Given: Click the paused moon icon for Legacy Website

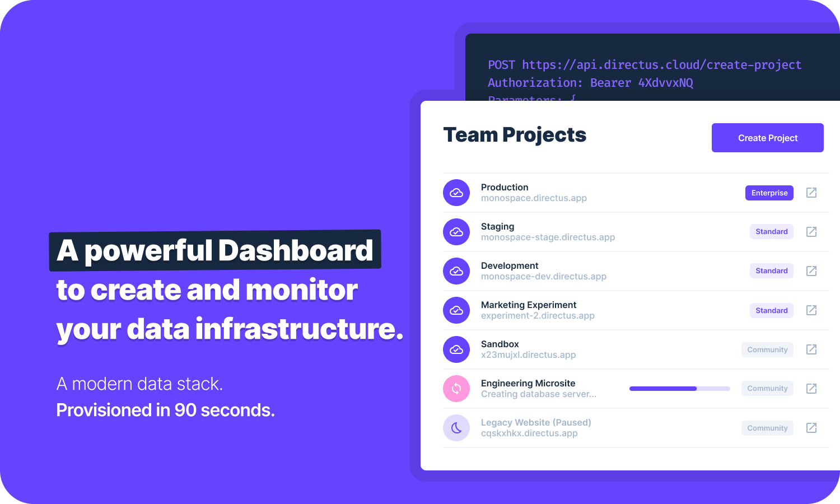Looking at the screenshot, I should pos(456,428).
